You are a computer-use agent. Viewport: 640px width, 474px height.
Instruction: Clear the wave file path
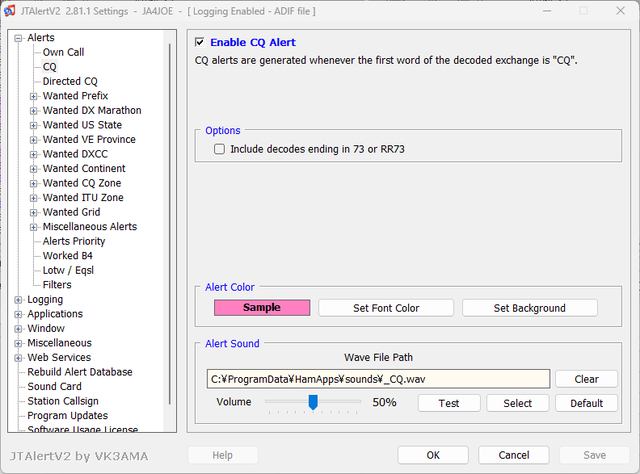point(587,379)
